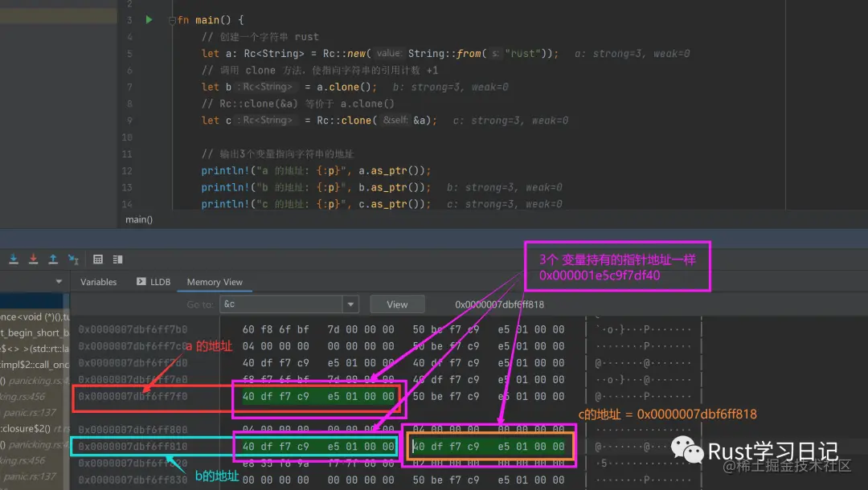Click the red Force Step Into icon
The width and height of the screenshot is (868, 490).
(33, 259)
